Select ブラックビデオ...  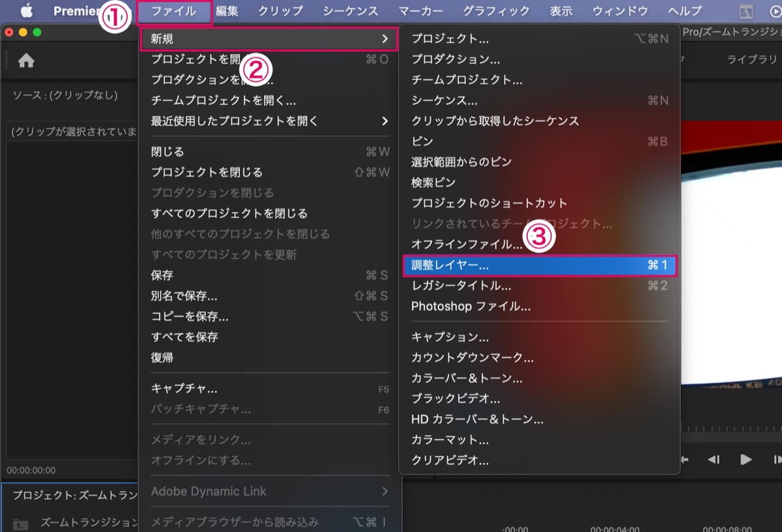[540, 399]
